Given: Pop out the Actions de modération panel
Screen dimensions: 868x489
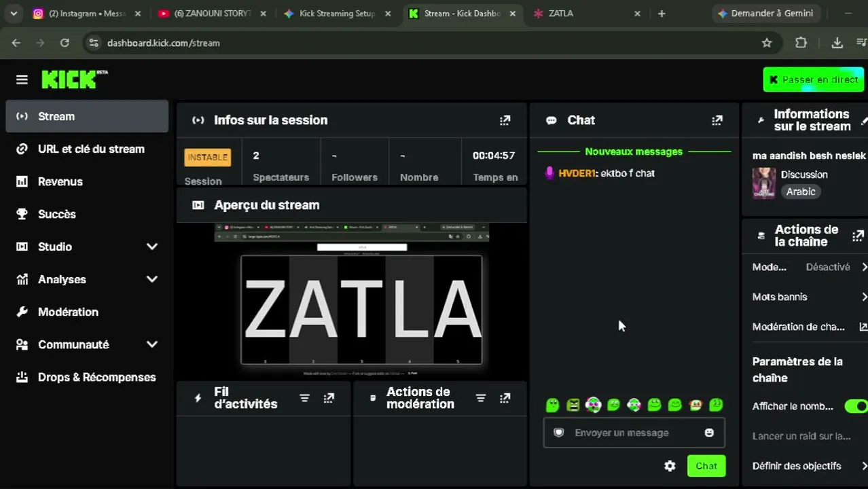Looking at the screenshot, I should (505, 398).
